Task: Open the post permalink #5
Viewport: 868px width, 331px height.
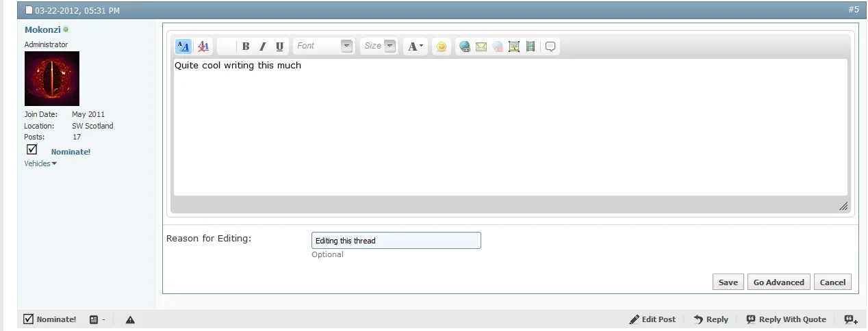Action: pos(854,10)
